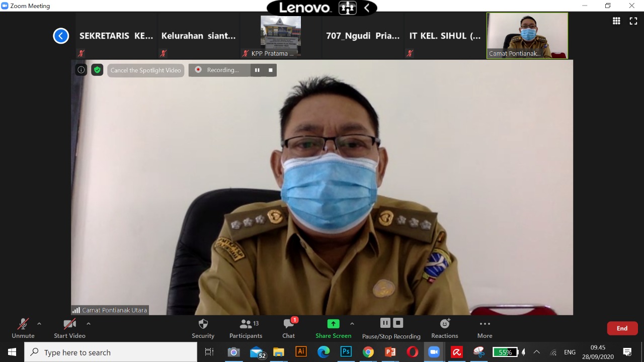Open the Reactions menu
This screenshot has height=362, width=644.
tap(444, 328)
